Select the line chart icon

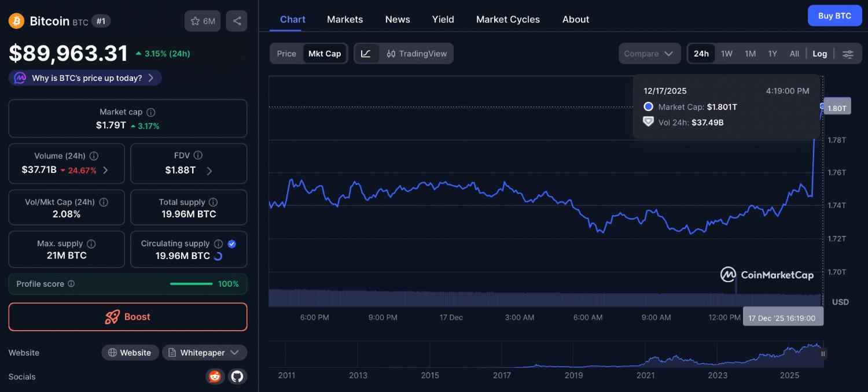pyautogui.click(x=366, y=54)
